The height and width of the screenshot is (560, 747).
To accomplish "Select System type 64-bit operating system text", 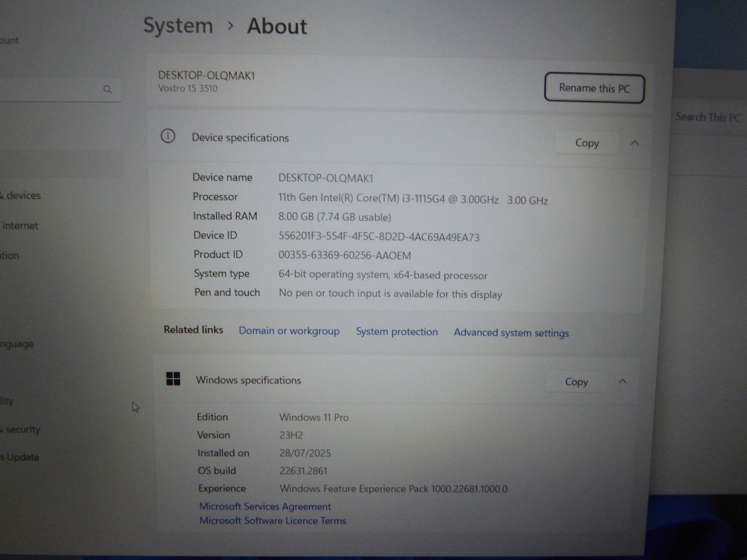I will pyautogui.click(x=383, y=275).
